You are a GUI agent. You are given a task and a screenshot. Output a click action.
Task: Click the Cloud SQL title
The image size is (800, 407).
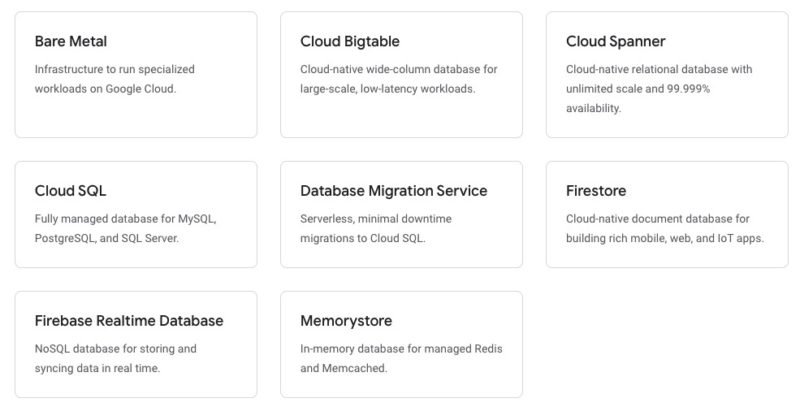pos(70,191)
